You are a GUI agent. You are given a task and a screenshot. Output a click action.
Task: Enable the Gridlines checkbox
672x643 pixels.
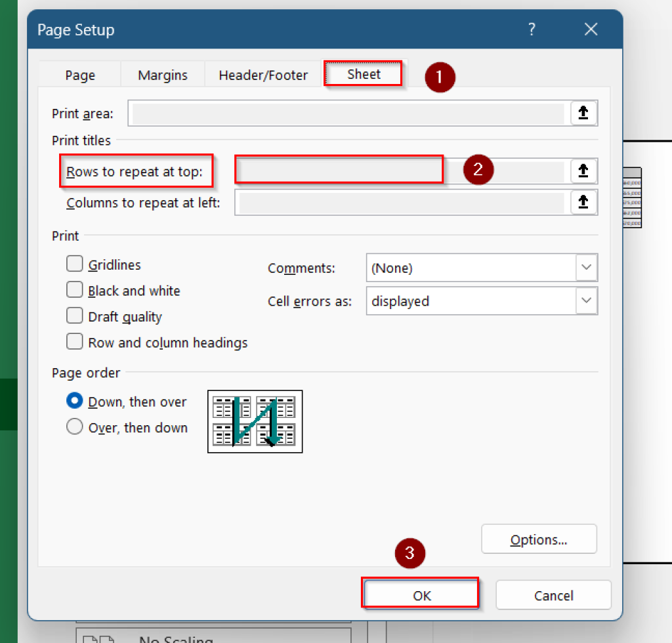click(x=75, y=263)
